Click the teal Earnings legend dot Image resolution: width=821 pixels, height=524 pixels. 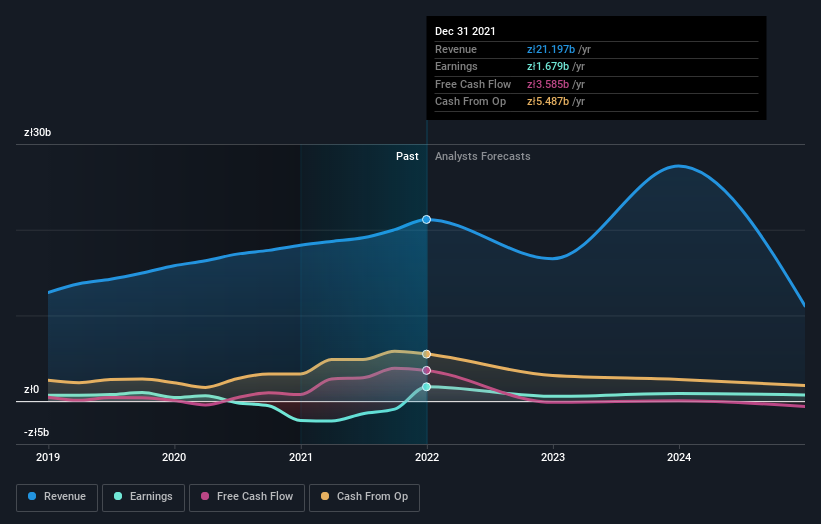118,496
